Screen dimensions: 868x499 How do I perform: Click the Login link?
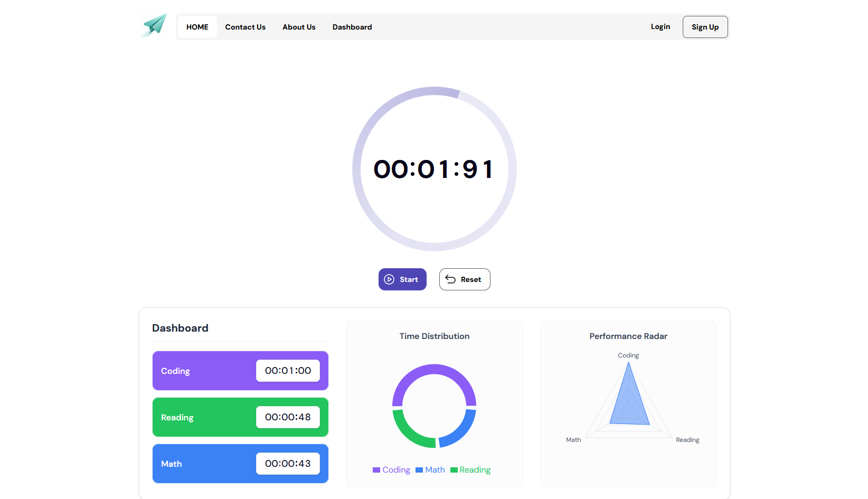pos(660,27)
